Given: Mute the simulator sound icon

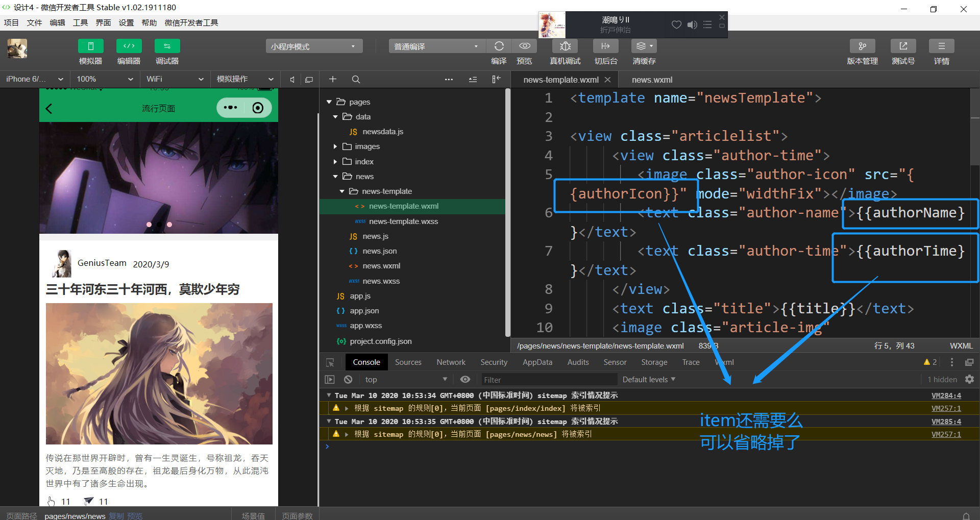Looking at the screenshot, I should [292, 80].
